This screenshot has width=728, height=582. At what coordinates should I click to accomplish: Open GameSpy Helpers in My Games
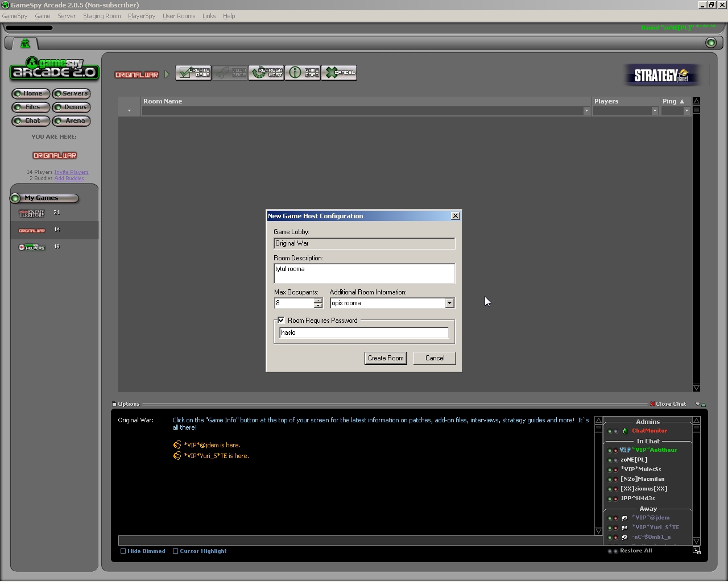pos(32,247)
